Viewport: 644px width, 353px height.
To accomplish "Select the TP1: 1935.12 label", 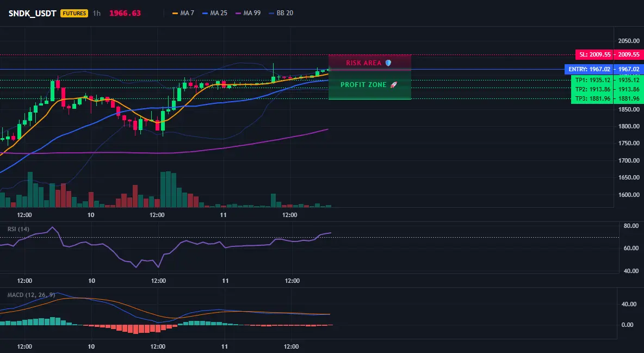I will coord(592,80).
